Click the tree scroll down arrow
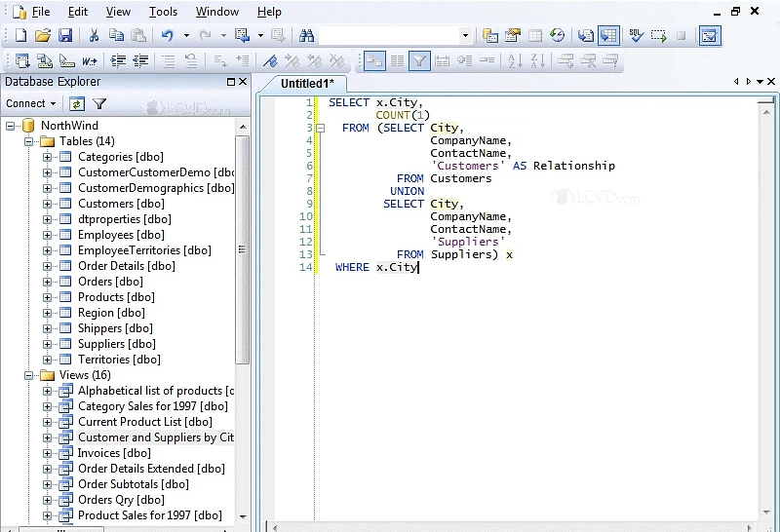 pyautogui.click(x=243, y=516)
